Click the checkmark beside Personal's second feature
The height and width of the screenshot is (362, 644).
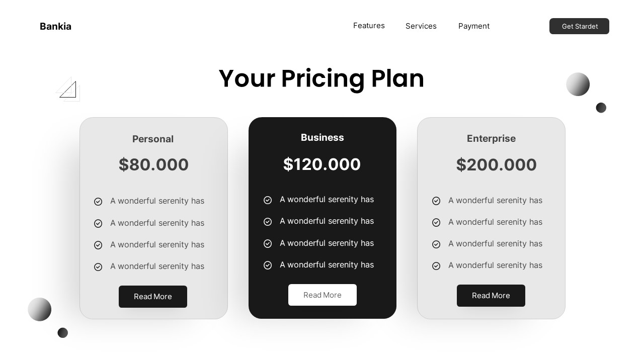click(x=98, y=224)
